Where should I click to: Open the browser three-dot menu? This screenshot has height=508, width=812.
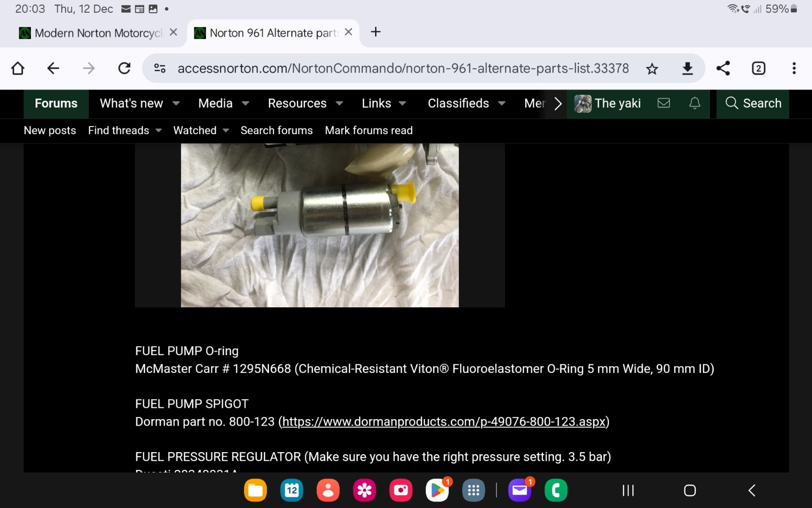[x=794, y=68]
